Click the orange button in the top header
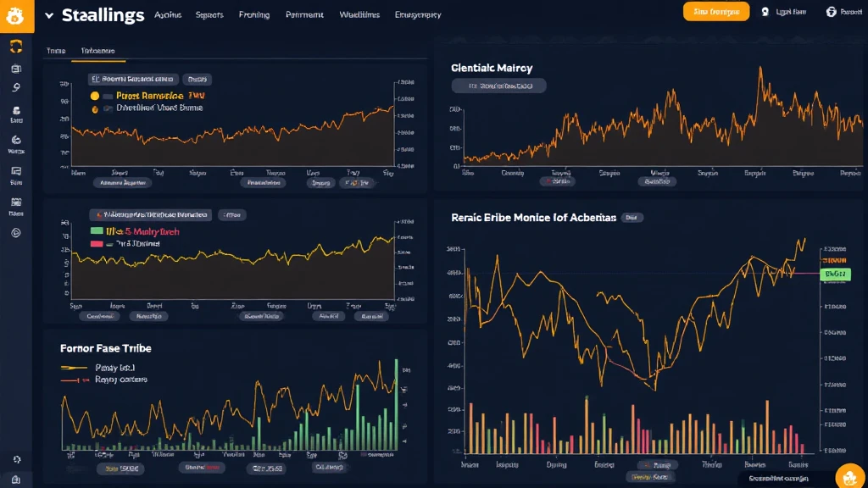868x488 pixels. (715, 11)
